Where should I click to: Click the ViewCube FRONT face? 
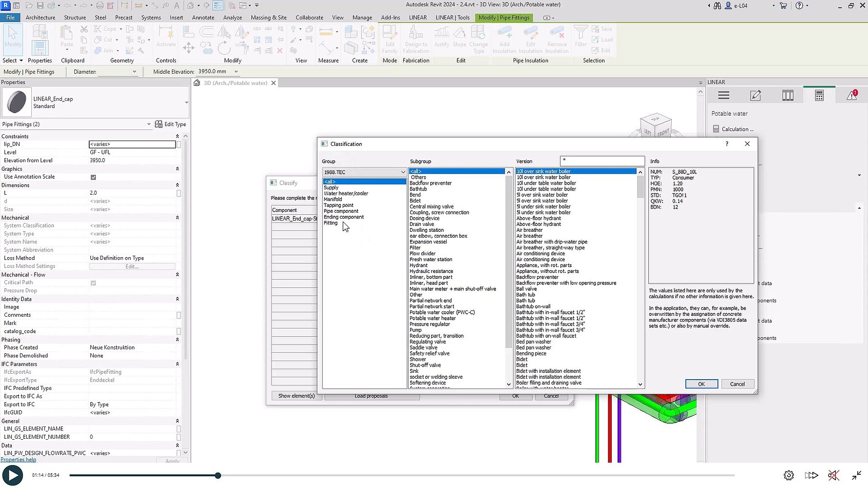click(x=662, y=133)
